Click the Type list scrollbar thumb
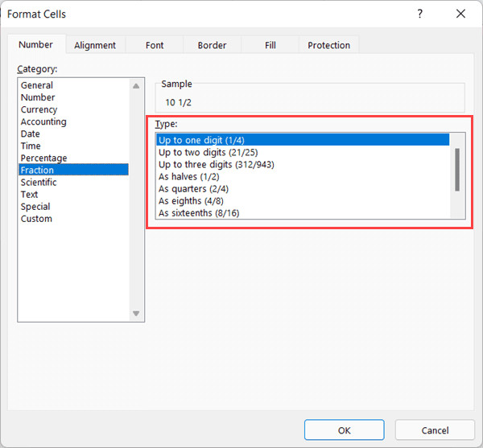The height and width of the screenshot is (448, 483). 457,169
